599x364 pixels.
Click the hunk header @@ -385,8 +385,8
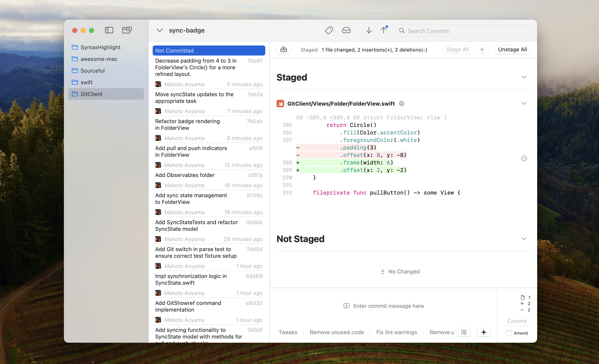point(371,118)
